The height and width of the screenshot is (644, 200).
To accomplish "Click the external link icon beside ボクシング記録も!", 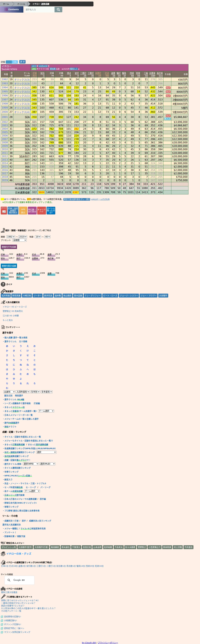I will [x=2, y=625].
